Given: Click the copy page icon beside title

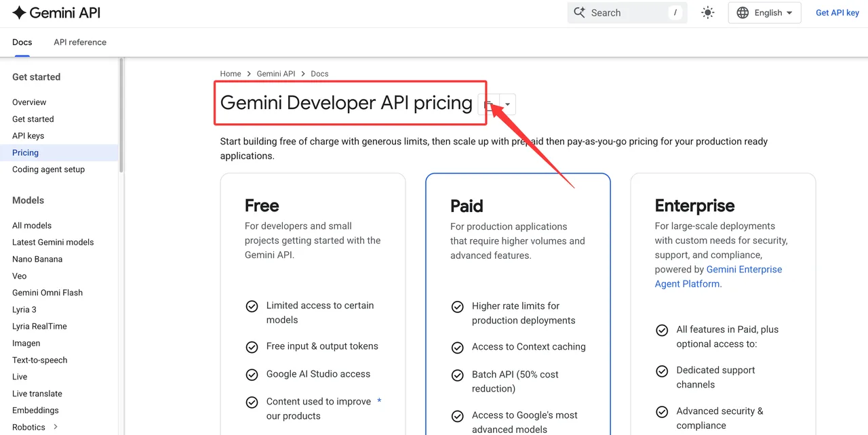Looking at the screenshot, I should point(488,104).
